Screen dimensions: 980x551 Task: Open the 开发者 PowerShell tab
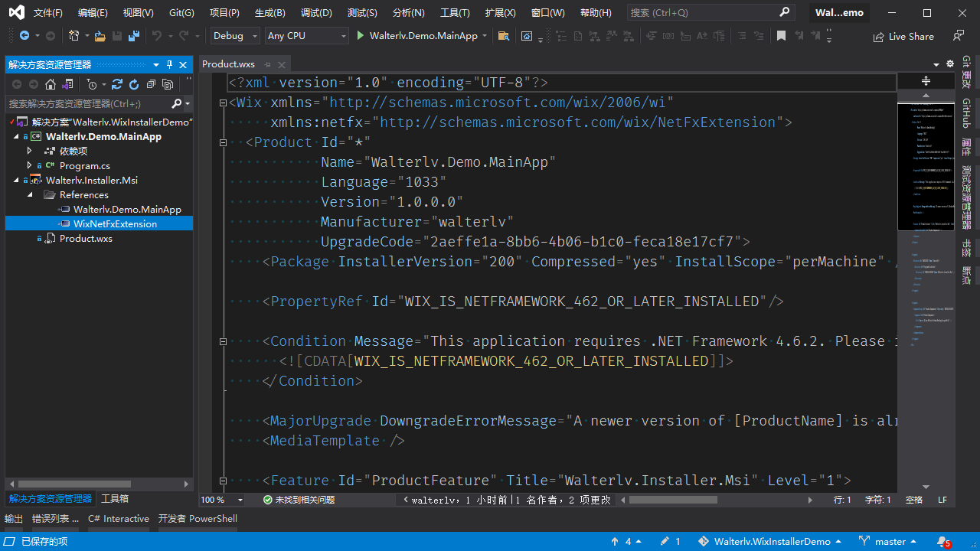click(x=198, y=518)
